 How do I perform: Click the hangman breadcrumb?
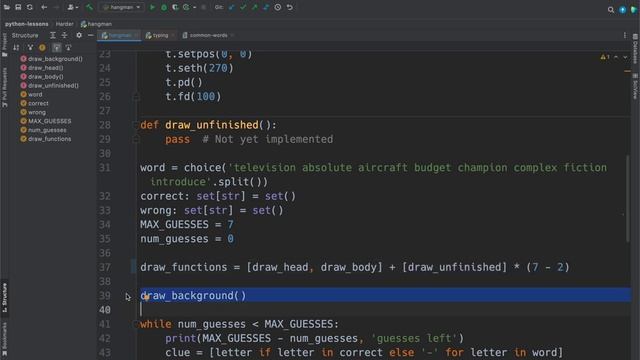(96, 24)
